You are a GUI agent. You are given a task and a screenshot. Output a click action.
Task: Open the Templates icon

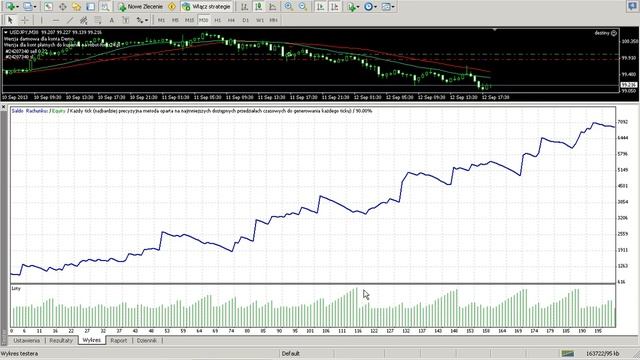386,7
